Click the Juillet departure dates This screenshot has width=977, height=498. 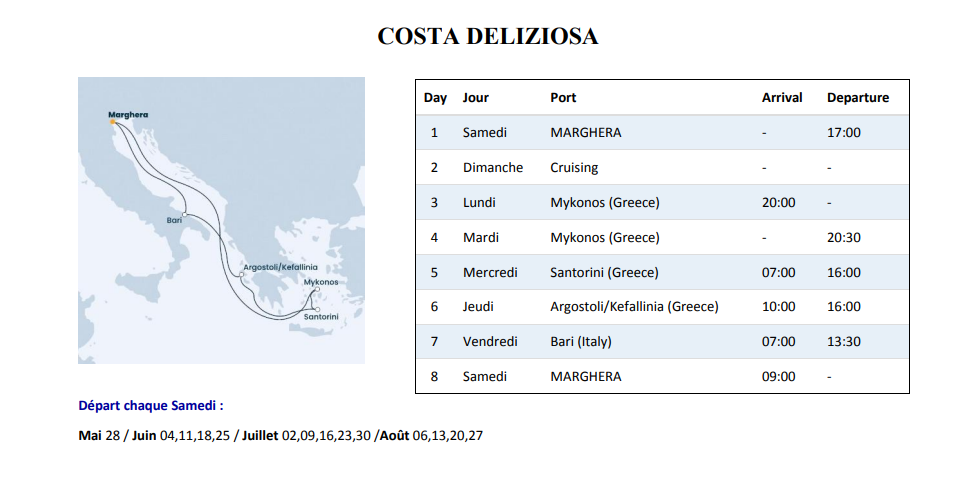(306, 436)
